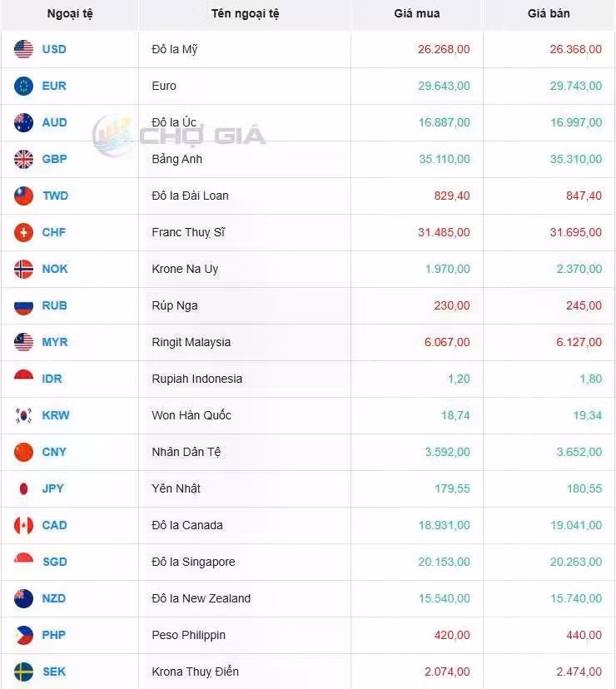The width and height of the screenshot is (616, 689).
Task: Click the South Korea flag icon
Action: coord(24,415)
